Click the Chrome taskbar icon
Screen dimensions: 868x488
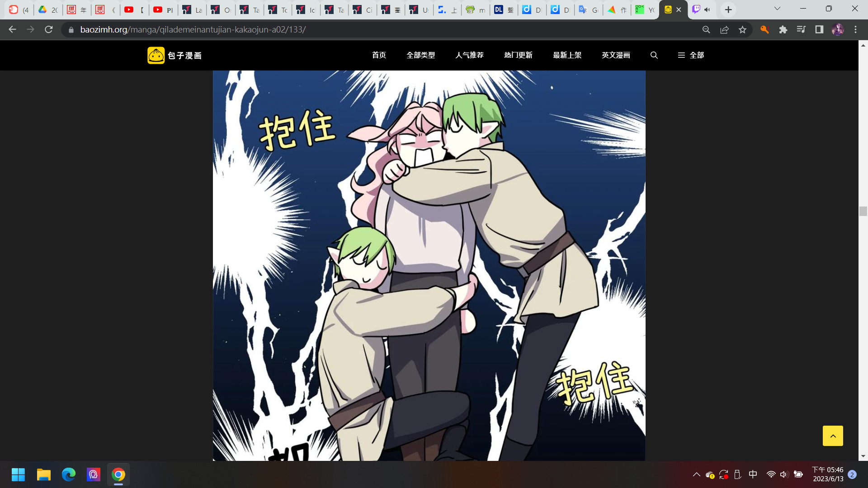tap(118, 474)
